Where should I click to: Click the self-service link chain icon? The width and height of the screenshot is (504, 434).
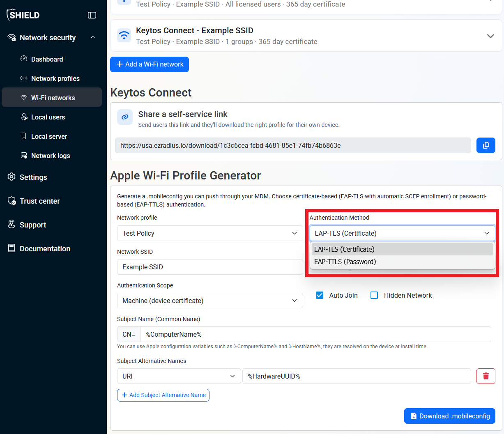point(125,117)
